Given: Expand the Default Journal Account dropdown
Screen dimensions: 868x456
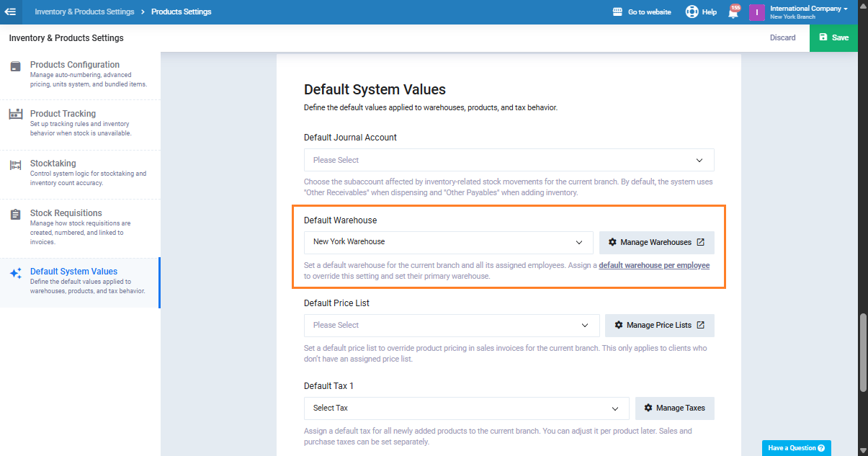Looking at the screenshot, I should click(x=509, y=160).
